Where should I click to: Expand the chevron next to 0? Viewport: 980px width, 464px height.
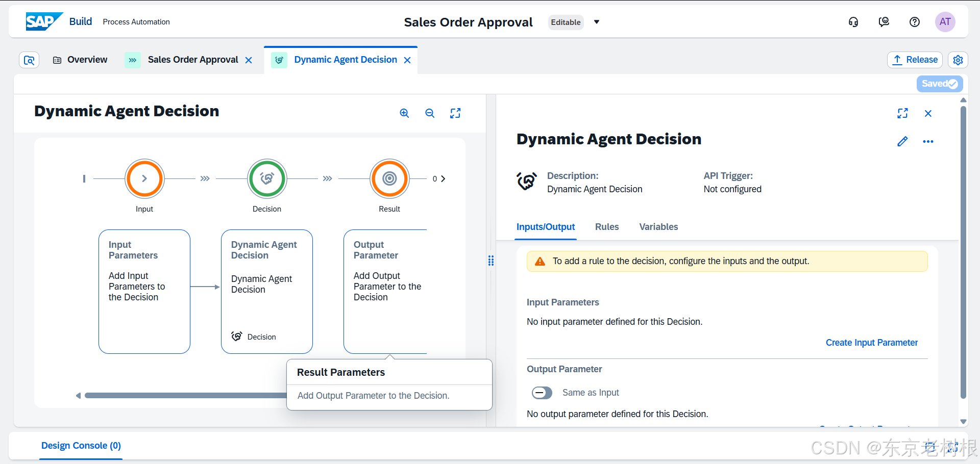click(443, 178)
